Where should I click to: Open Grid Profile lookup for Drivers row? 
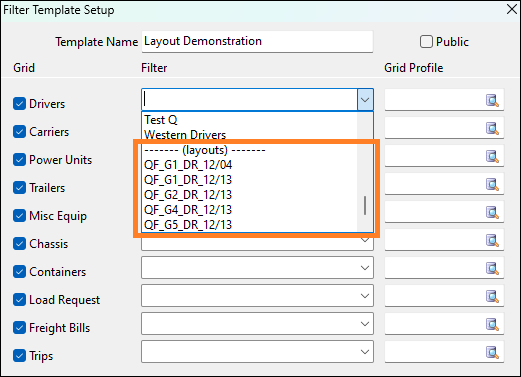click(492, 100)
